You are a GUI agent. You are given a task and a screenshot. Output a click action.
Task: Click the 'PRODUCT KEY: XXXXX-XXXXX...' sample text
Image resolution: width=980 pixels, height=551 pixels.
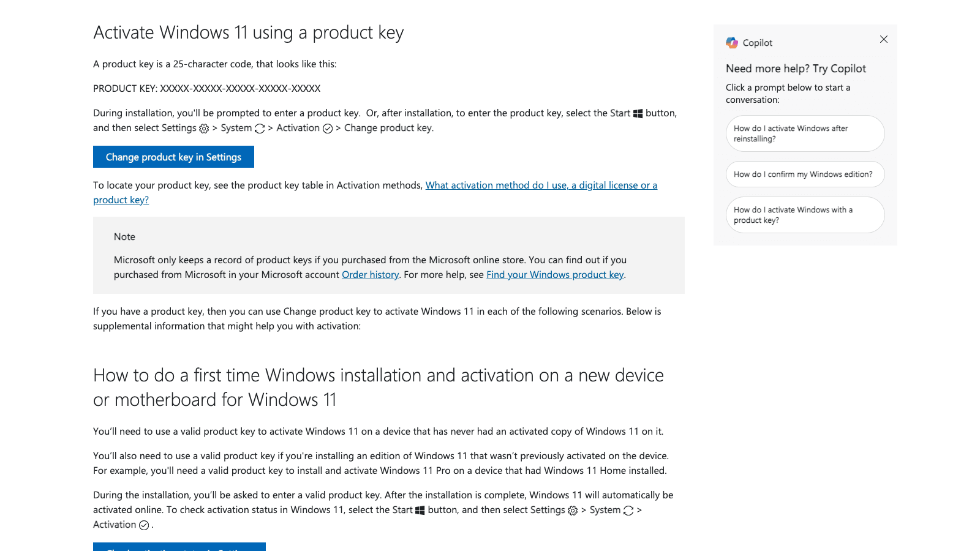(x=206, y=88)
